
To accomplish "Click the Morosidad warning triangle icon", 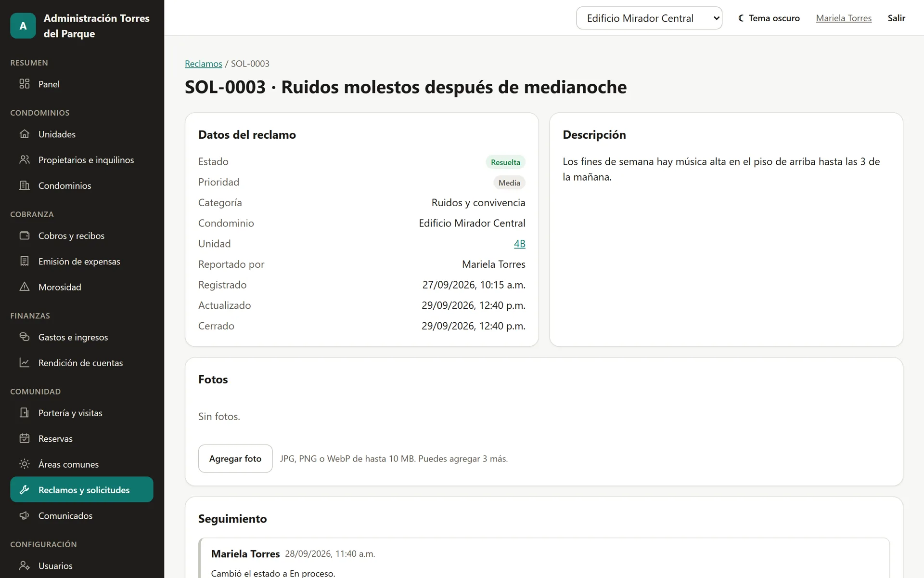I will click(25, 287).
